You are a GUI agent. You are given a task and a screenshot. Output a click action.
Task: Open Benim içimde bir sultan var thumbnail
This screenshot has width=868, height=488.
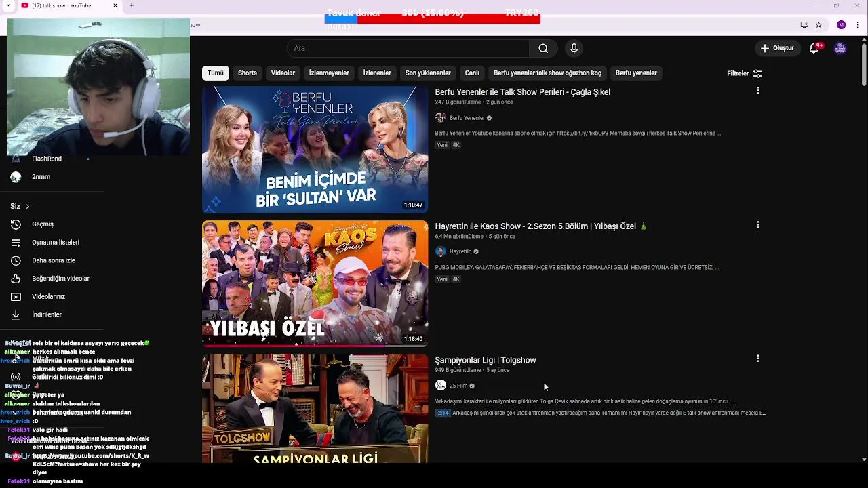click(315, 149)
